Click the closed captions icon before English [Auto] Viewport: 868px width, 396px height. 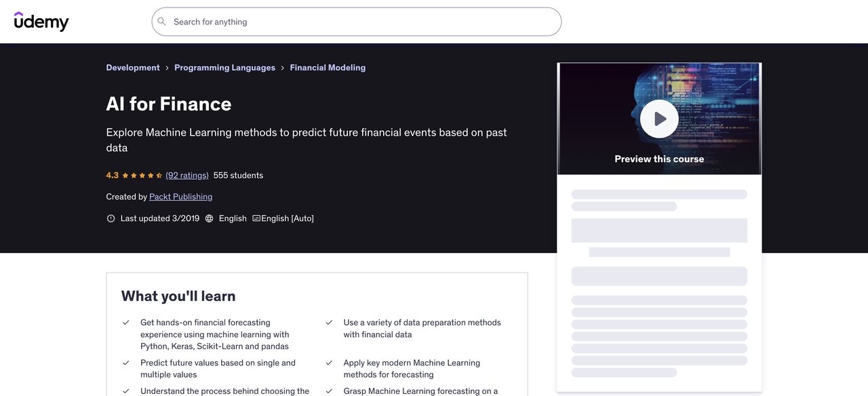point(256,218)
